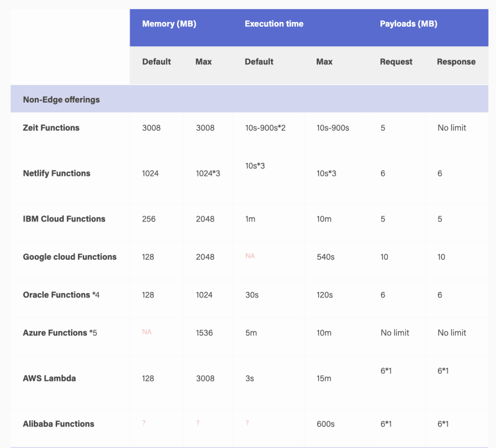This screenshot has width=496, height=448.
Task: Click the 'Execution time' column group header
Action: (x=274, y=24)
